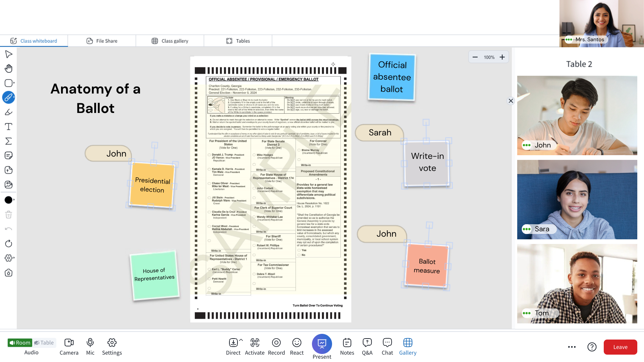The height and width of the screenshot is (362, 644).
Task: Switch to the File Share tab
Action: 102,41
